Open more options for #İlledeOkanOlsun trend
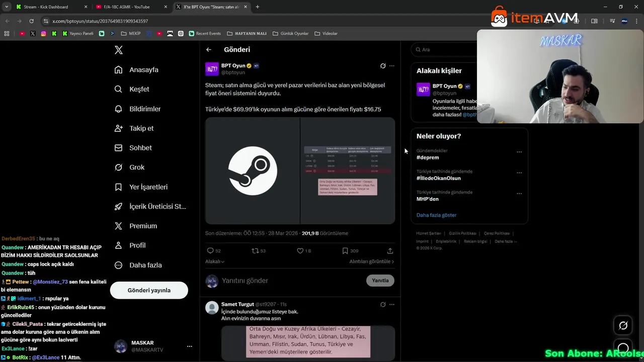 pyautogui.click(x=519, y=172)
